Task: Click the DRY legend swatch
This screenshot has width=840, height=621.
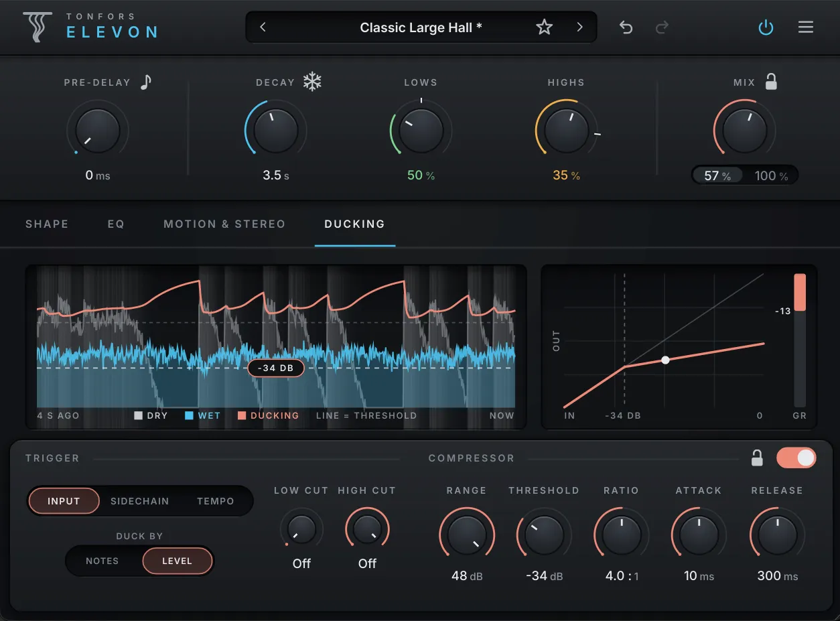Action: pyautogui.click(x=139, y=415)
